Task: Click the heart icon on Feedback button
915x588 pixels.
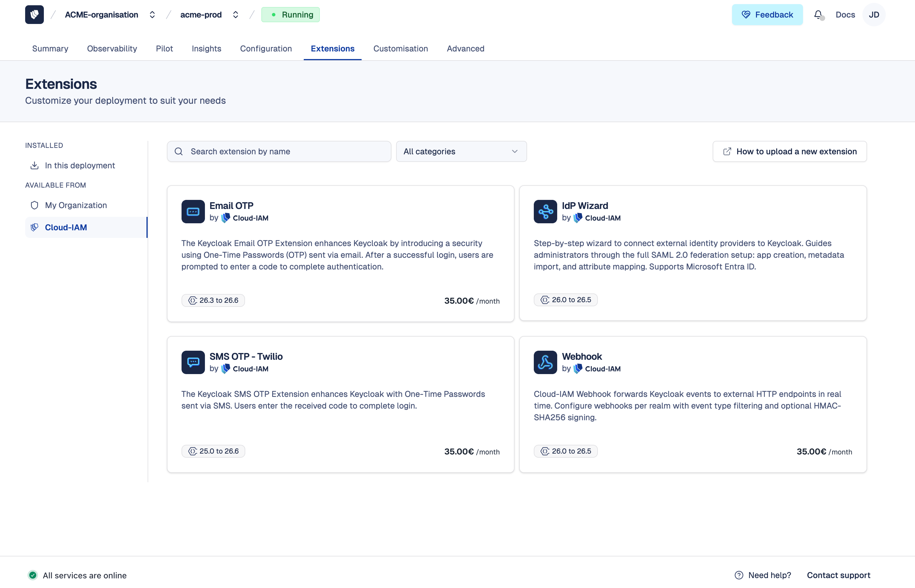Action: pyautogui.click(x=746, y=15)
